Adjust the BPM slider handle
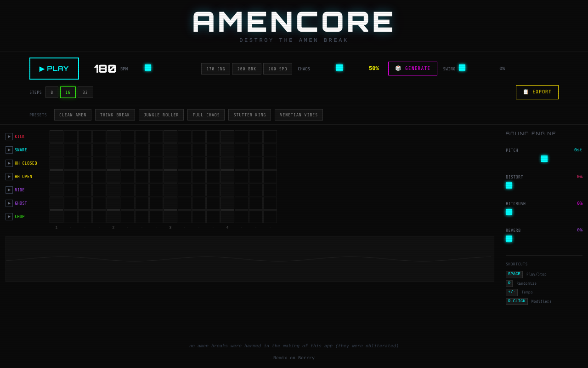The width and height of the screenshot is (588, 368). (148, 68)
